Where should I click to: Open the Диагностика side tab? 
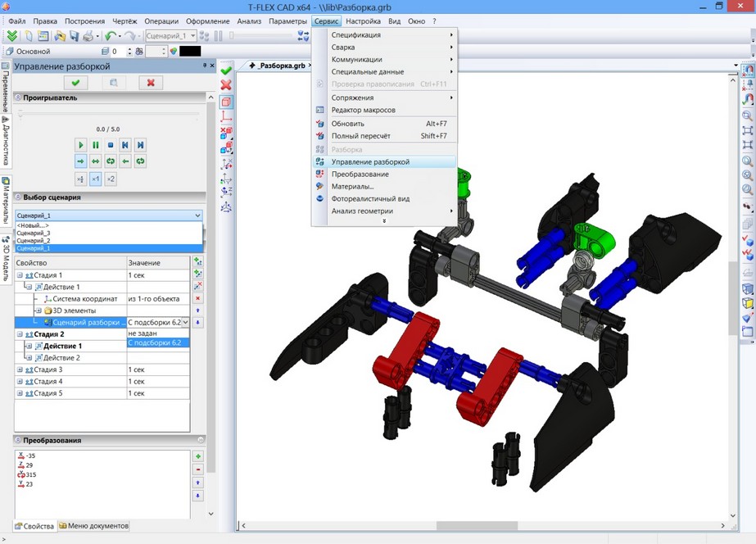point(5,141)
